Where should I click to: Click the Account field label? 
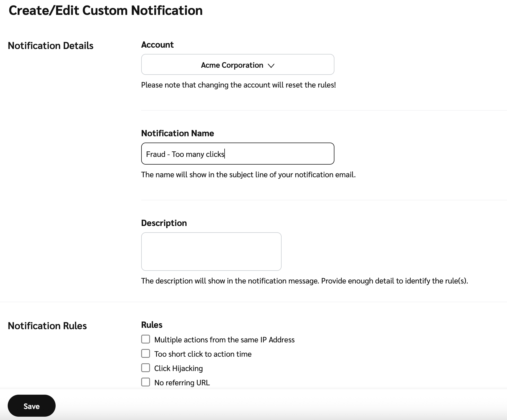point(157,45)
